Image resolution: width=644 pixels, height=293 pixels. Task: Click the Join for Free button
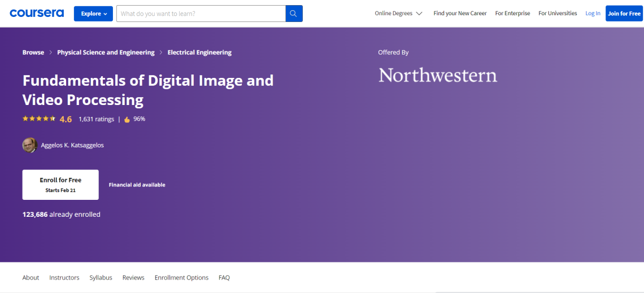(624, 14)
